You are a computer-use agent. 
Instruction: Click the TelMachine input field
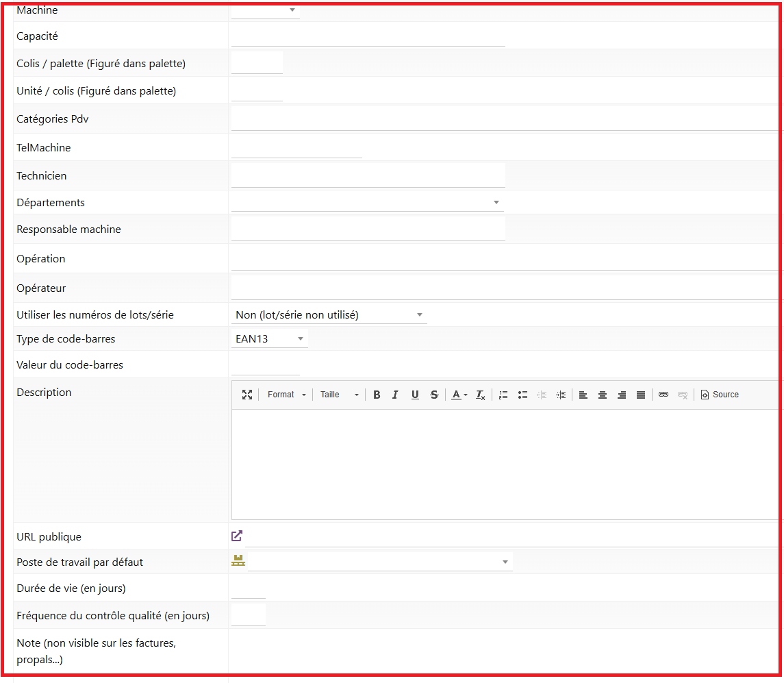296,147
